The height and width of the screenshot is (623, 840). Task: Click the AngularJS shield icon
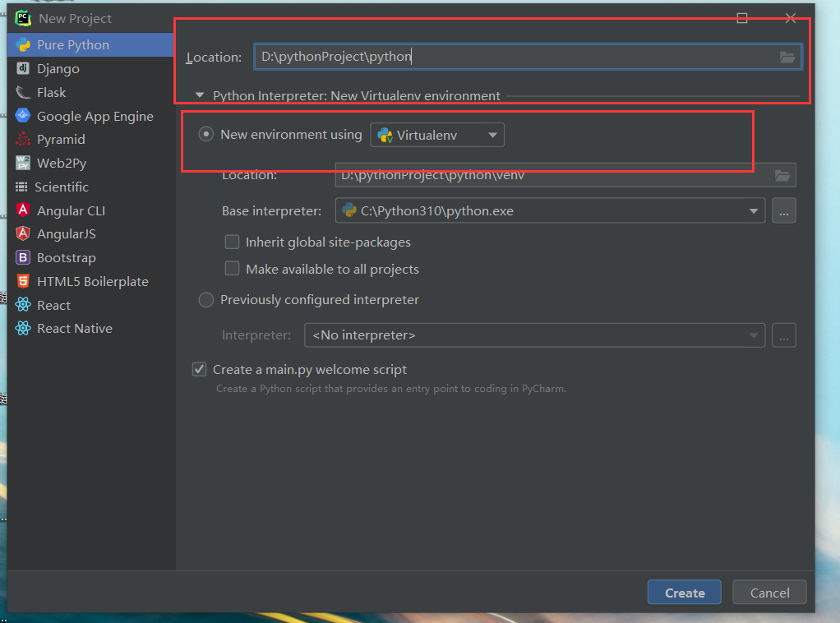tap(23, 233)
